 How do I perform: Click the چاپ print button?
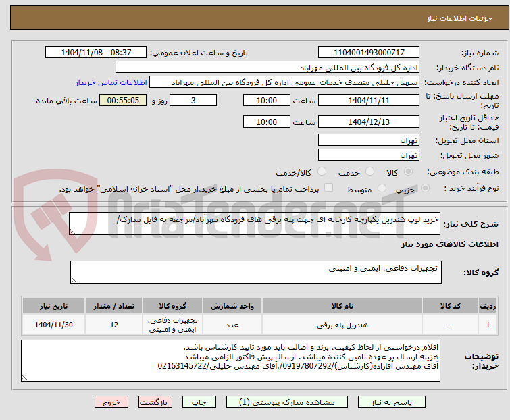coord(199,402)
